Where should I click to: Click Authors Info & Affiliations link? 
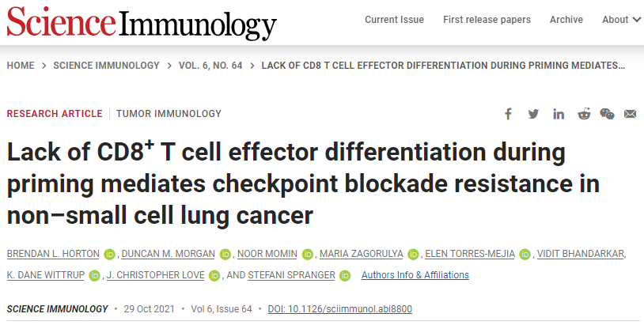point(415,275)
